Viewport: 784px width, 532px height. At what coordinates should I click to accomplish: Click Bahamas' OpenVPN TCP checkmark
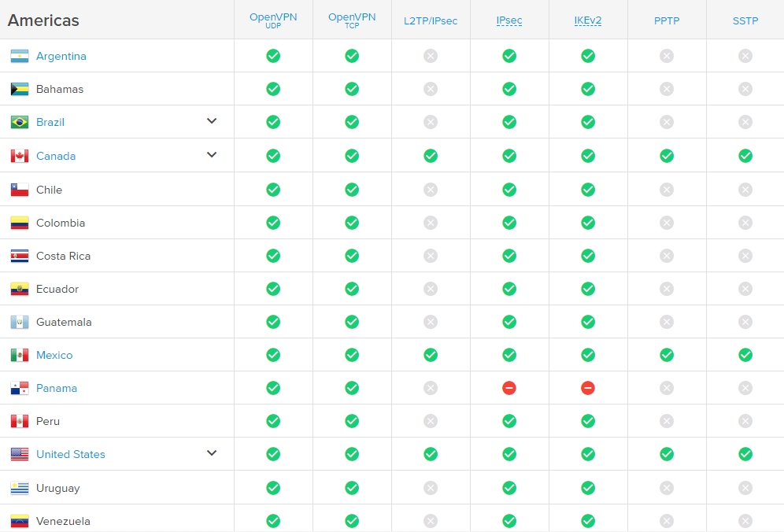pos(352,89)
